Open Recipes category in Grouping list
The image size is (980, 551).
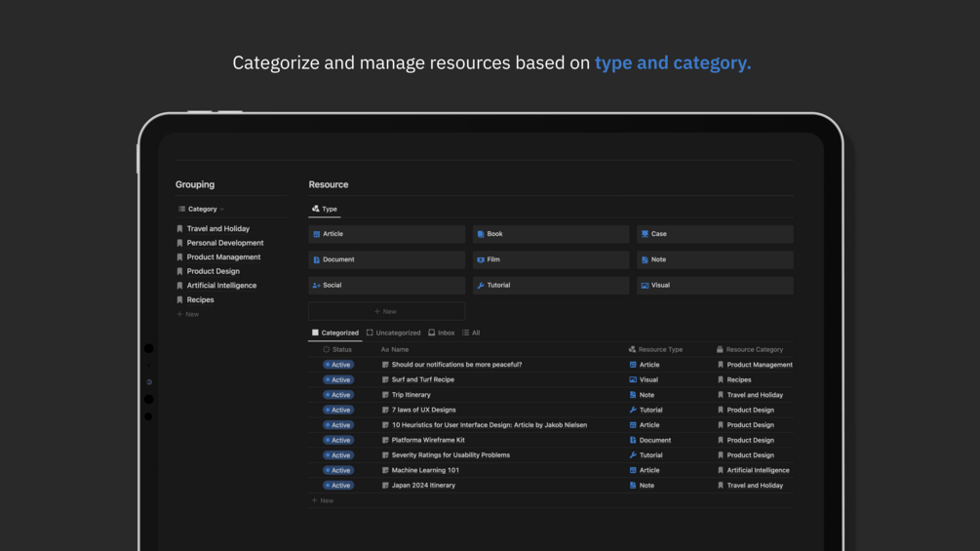pos(200,299)
